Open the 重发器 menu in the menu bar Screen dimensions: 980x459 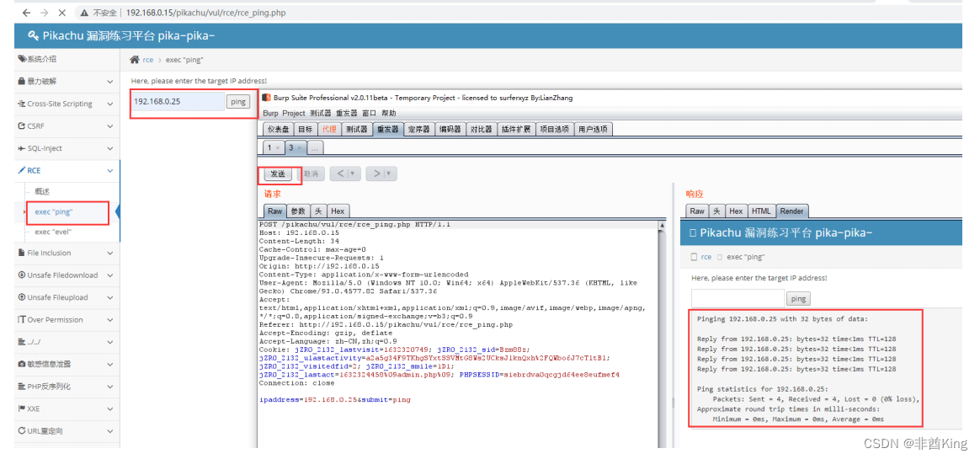tap(346, 113)
